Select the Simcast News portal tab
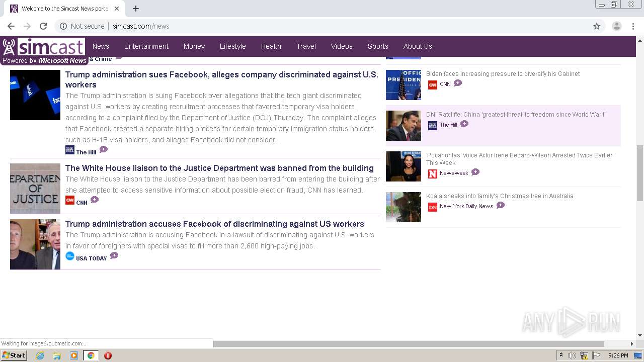 coord(64,9)
